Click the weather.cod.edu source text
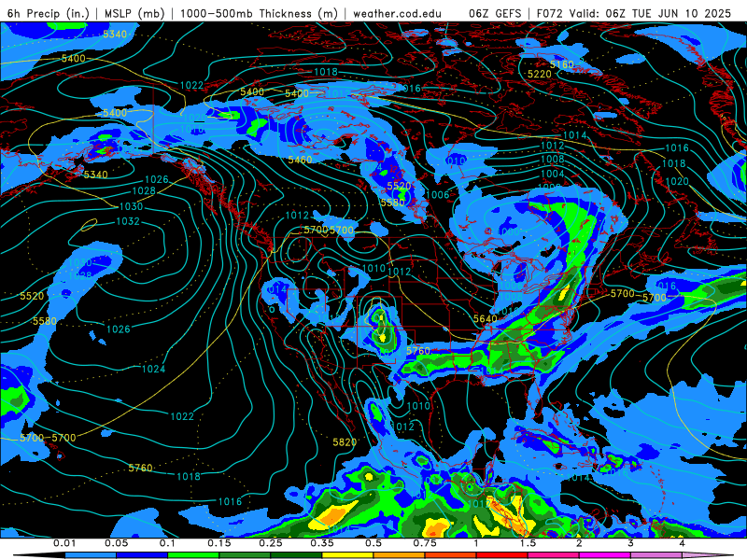747x560 pixels. click(398, 13)
